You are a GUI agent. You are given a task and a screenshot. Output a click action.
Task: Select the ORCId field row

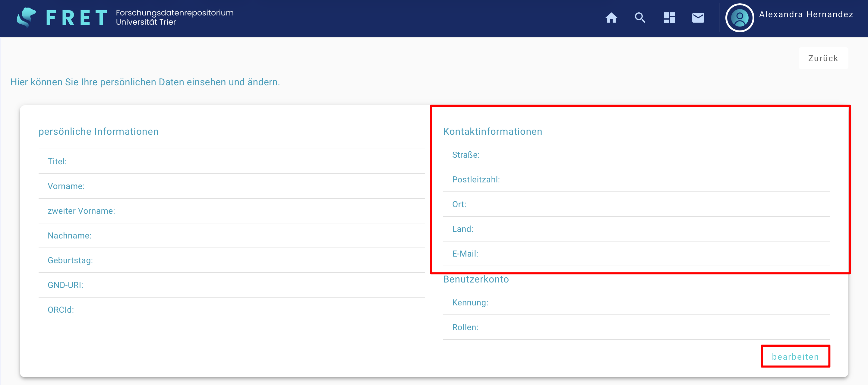(x=232, y=310)
